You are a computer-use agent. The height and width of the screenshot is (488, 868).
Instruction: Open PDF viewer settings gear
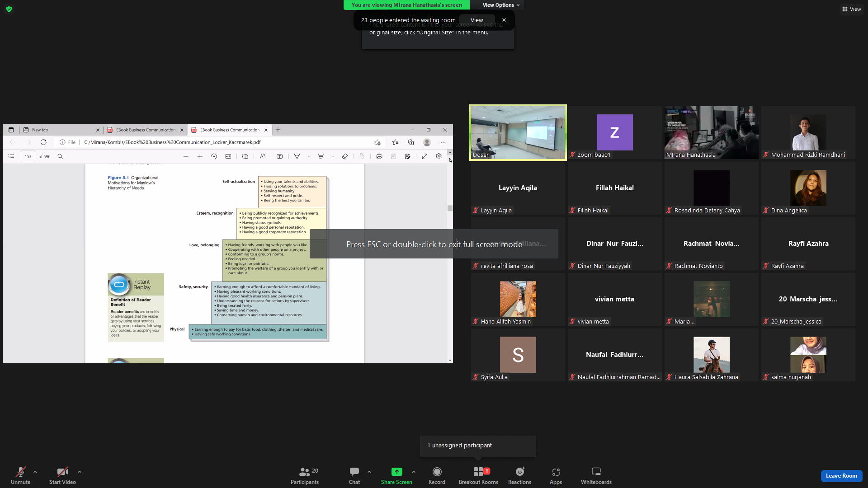click(x=439, y=156)
